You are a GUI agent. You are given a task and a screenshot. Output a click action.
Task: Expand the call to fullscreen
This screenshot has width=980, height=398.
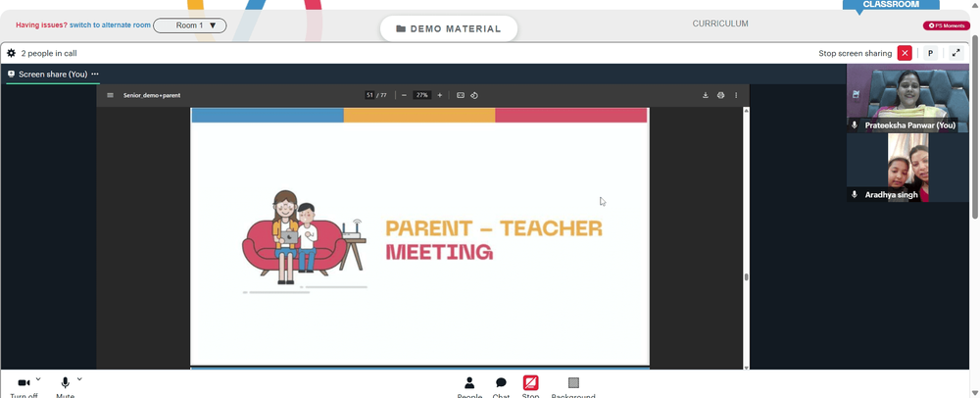[x=956, y=53]
